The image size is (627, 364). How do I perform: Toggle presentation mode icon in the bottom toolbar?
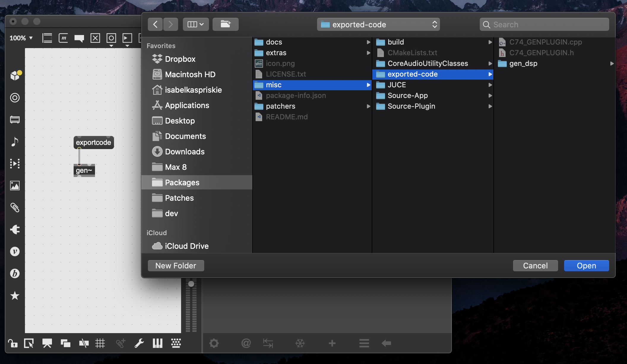tap(47, 344)
